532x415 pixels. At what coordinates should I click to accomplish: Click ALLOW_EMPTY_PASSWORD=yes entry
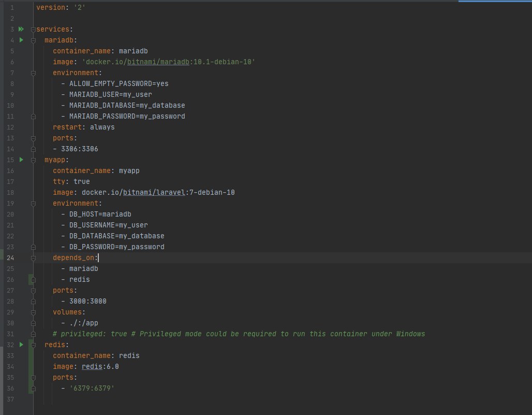coord(119,83)
